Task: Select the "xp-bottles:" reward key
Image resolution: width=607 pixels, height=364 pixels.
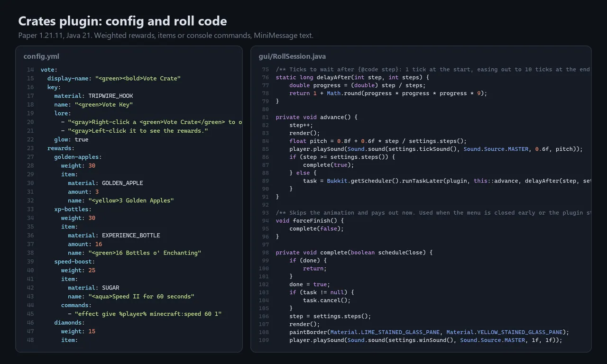Action: coord(73,209)
